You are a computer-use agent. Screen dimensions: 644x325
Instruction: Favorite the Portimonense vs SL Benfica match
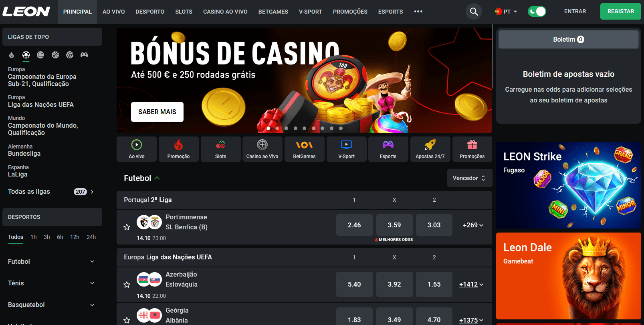tap(127, 227)
